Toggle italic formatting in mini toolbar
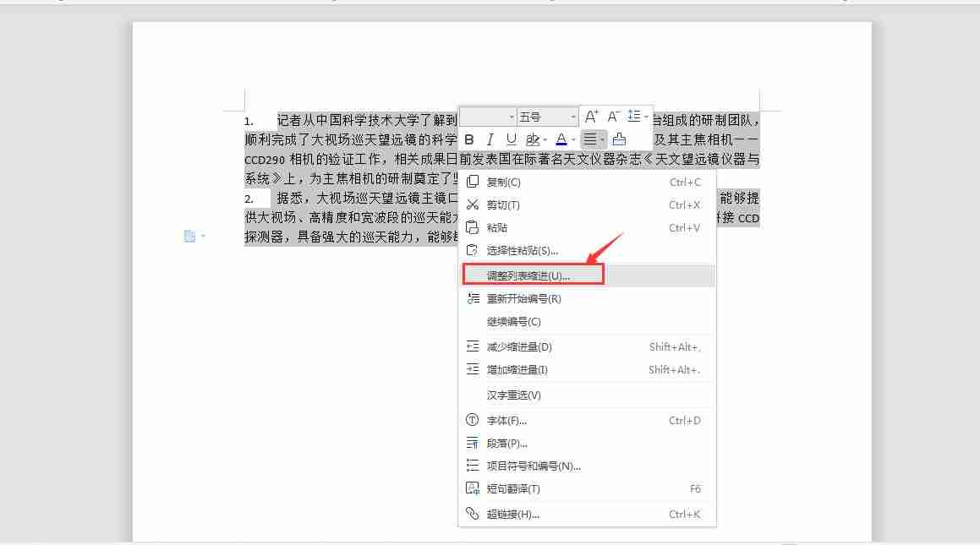The width and height of the screenshot is (980, 545). tap(490, 139)
